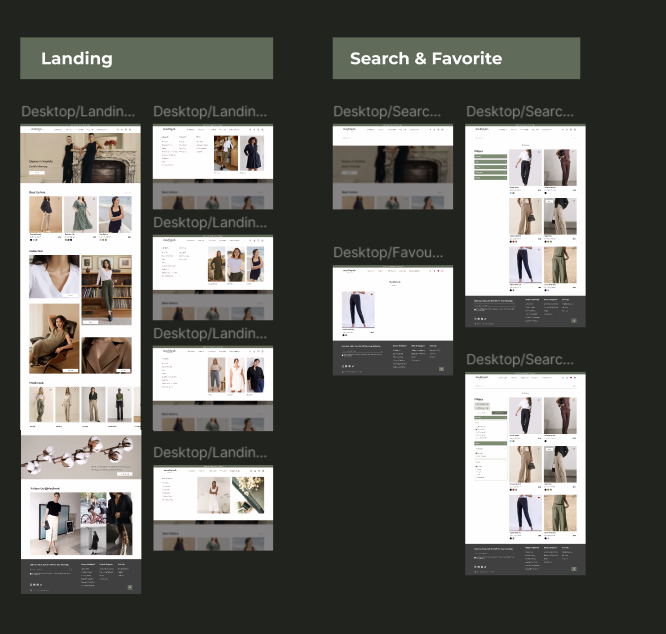Click the frame label above the tall Landing page
666x634 pixels.
tap(78, 111)
